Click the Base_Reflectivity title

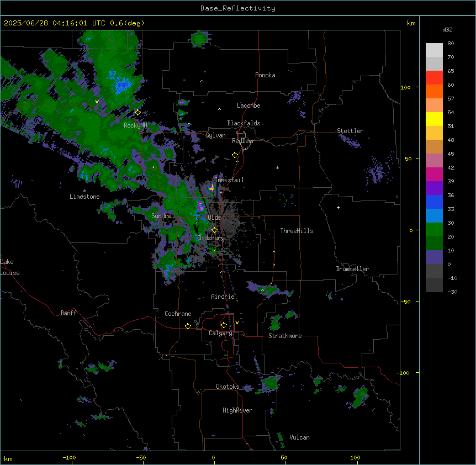(x=238, y=8)
